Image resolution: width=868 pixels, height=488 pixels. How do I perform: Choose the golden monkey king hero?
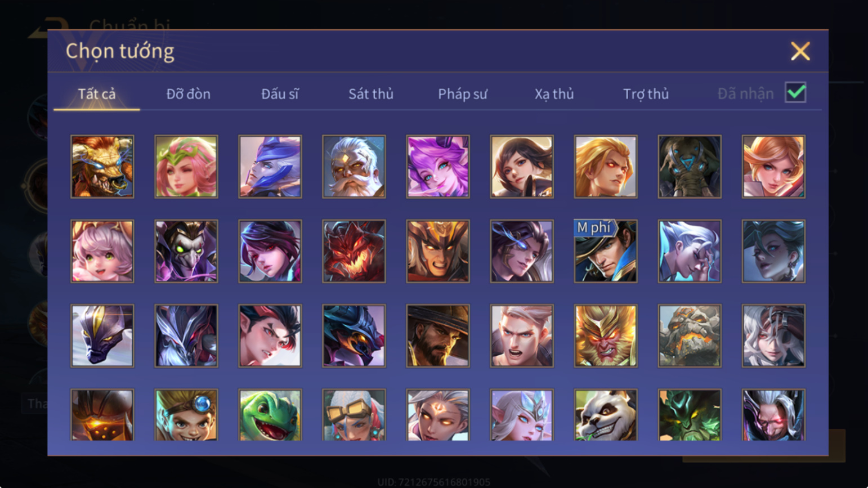tap(606, 336)
